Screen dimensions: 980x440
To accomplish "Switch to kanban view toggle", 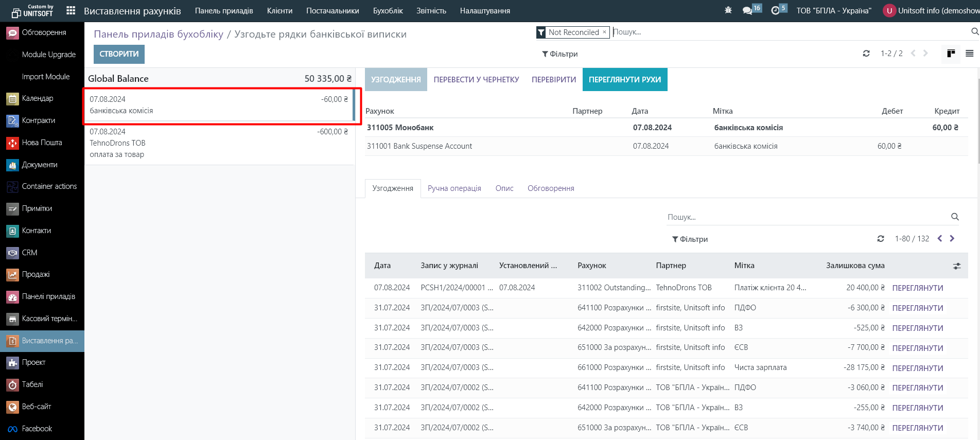I will [x=951, y=54].
